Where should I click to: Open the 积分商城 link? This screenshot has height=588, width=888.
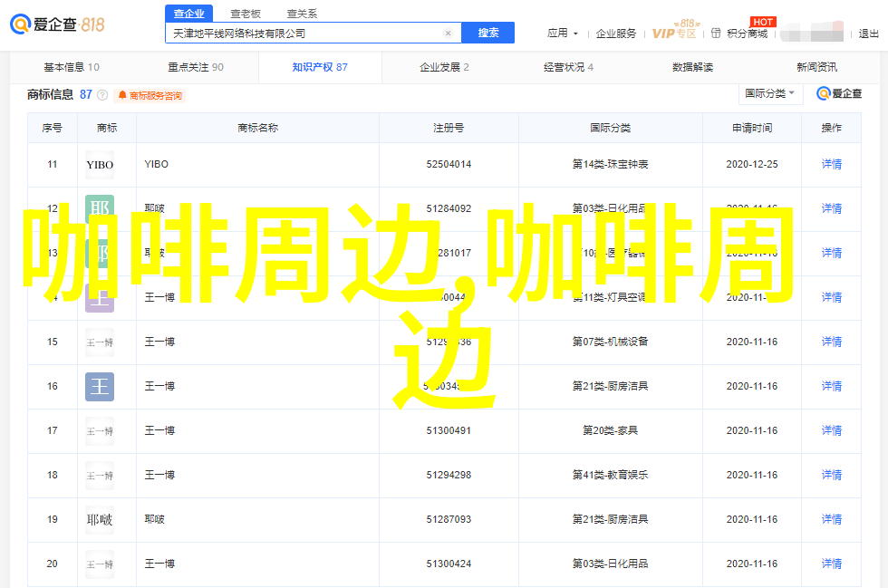point(741,34)
